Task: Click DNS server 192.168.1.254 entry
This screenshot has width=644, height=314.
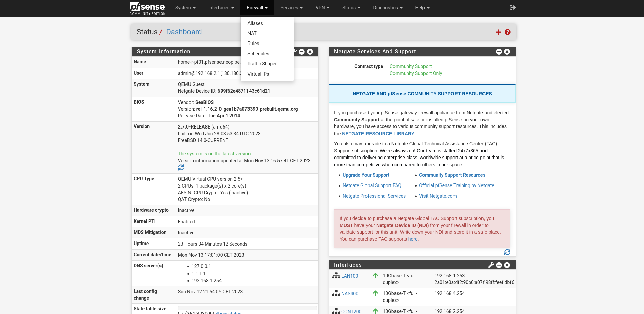Action: 206,281
